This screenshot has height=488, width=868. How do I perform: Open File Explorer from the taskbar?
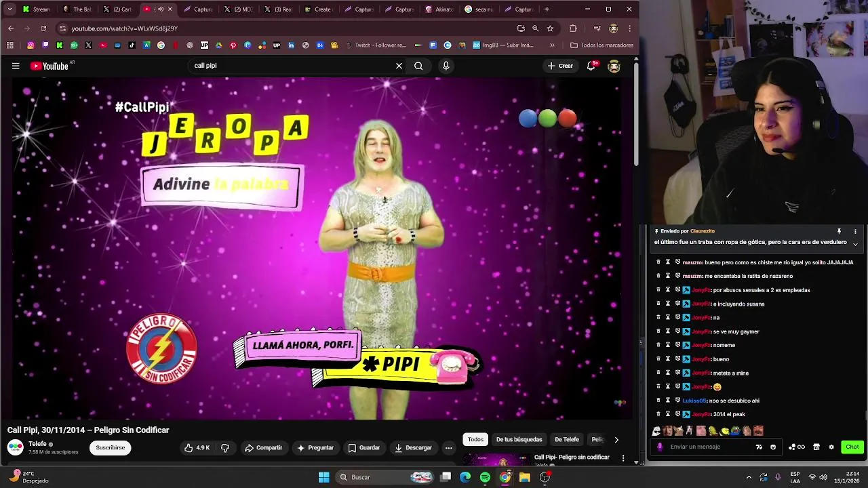click(x=525, y=477)
